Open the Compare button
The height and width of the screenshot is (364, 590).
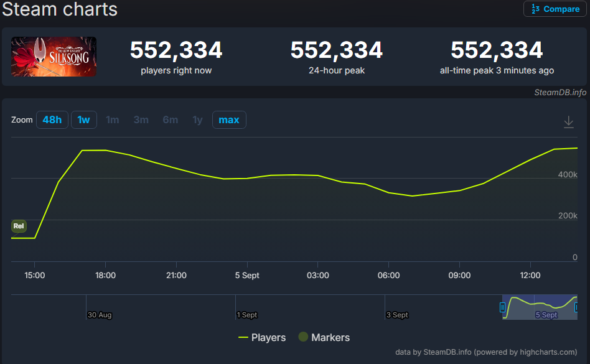point(555,9)
